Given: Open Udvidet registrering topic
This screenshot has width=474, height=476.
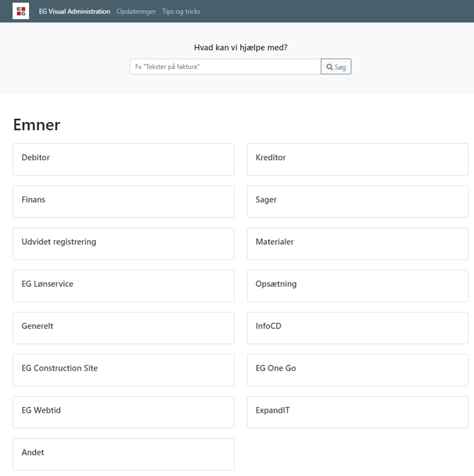Looking at the screenshot, I should point(123,243).
